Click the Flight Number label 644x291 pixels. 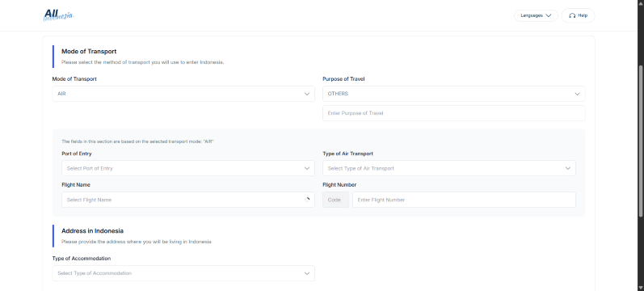(339, 185)
